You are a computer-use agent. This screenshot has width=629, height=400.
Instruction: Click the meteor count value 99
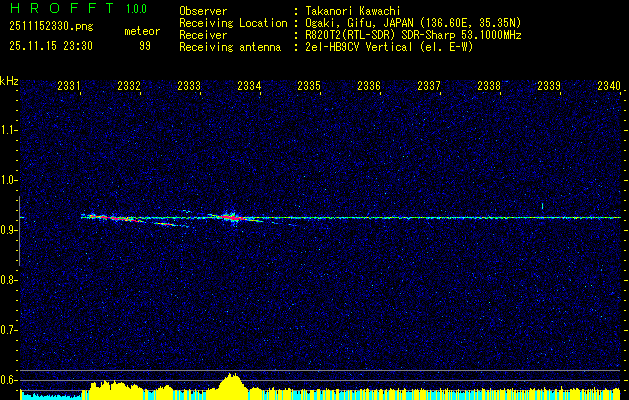point(145,46)
